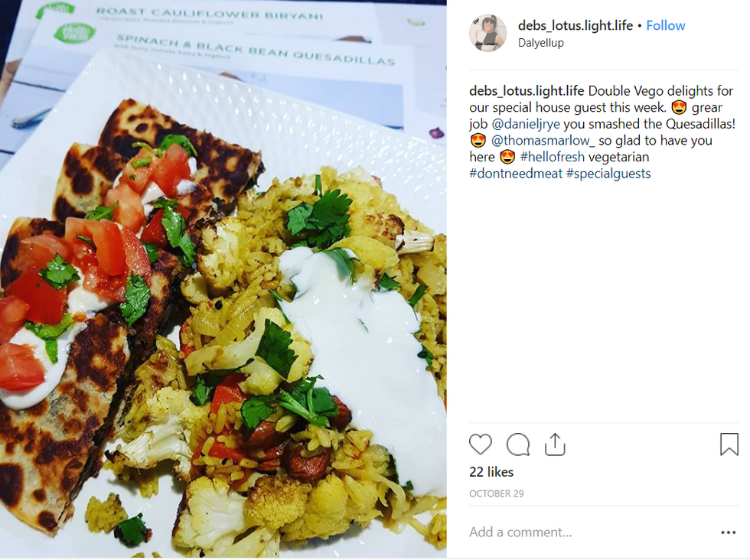Screen dimensions: 750x560
Task: Follow debs_lotus.light.life
Action: click(665, 25)
